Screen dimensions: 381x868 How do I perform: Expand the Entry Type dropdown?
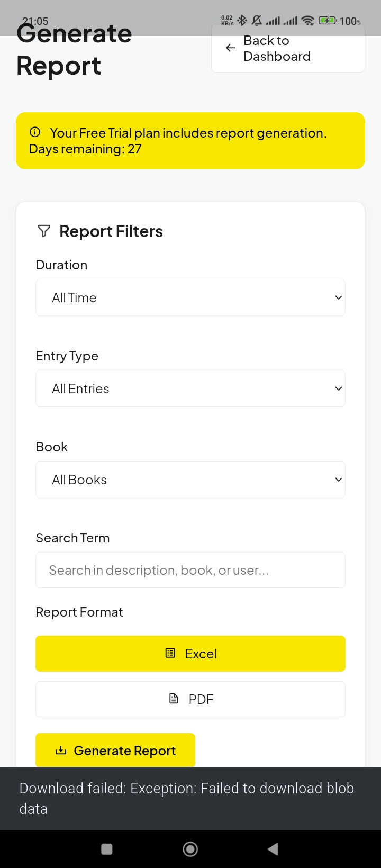click(x=190, y=388)
